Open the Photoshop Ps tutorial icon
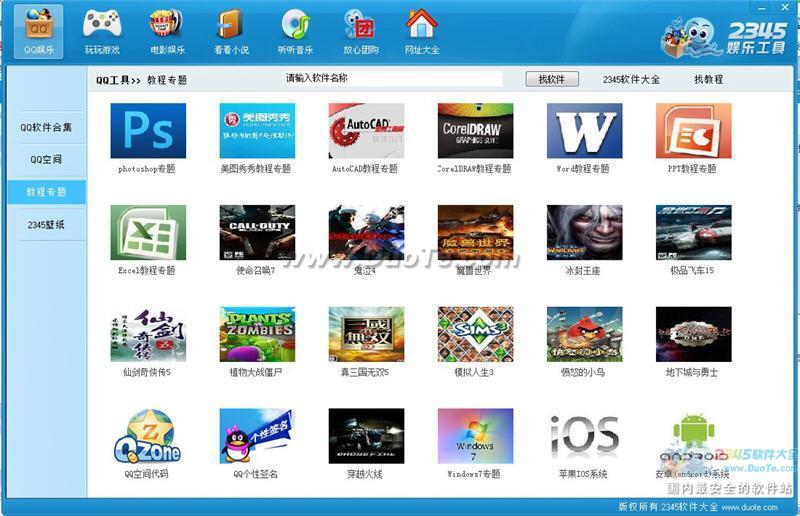The width and height of the screenshot is (800, 516). coord(148,131)
